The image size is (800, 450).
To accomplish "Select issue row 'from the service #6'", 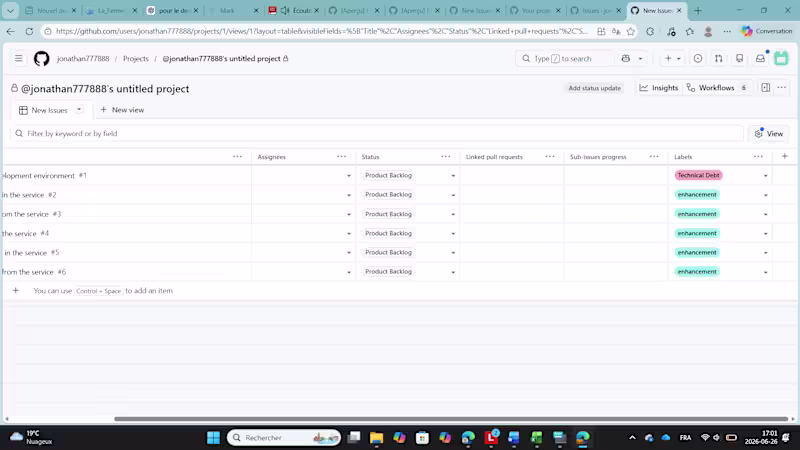I will click(34, 272).
